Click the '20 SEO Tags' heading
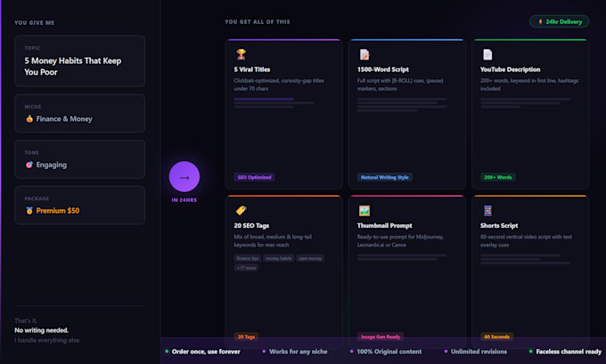 pyautogui.click(x=251, y=225)
